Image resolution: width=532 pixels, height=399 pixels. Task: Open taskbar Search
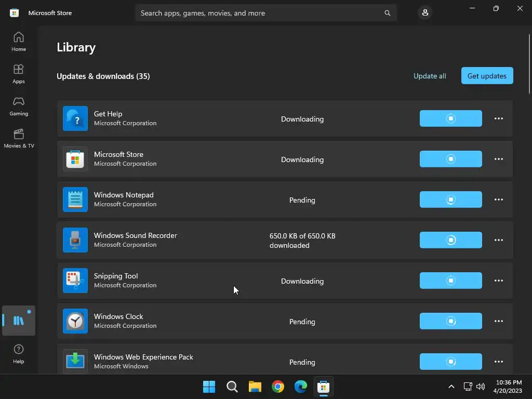click(232, 387)
